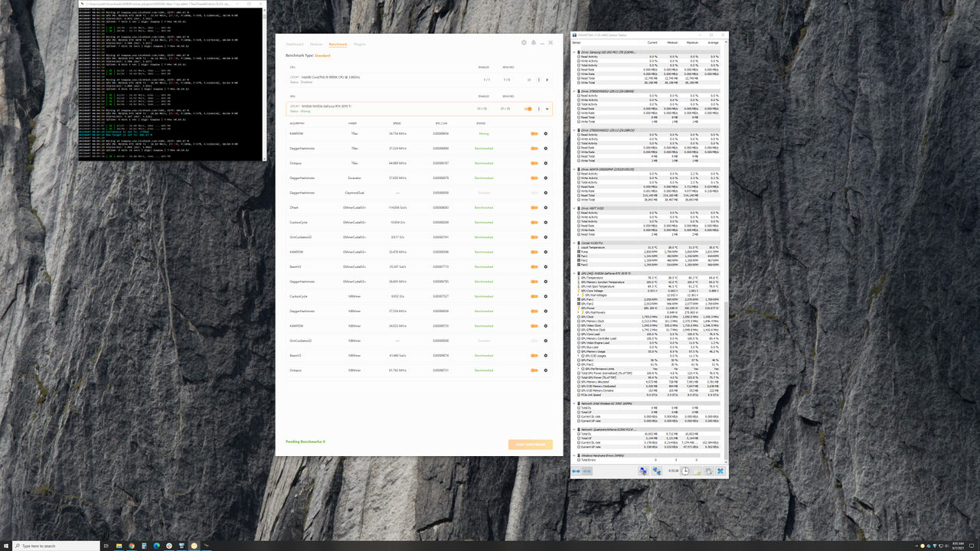Image resolution: width=980 pixels, height=551 pixels.
Task: Click START BENCHMARK button
Action: tap(530, 445)
